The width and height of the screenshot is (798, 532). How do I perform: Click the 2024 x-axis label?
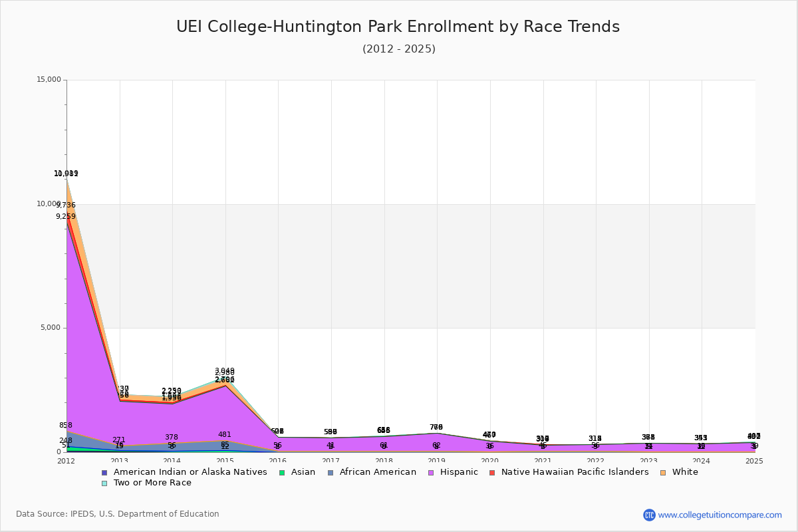702,461
